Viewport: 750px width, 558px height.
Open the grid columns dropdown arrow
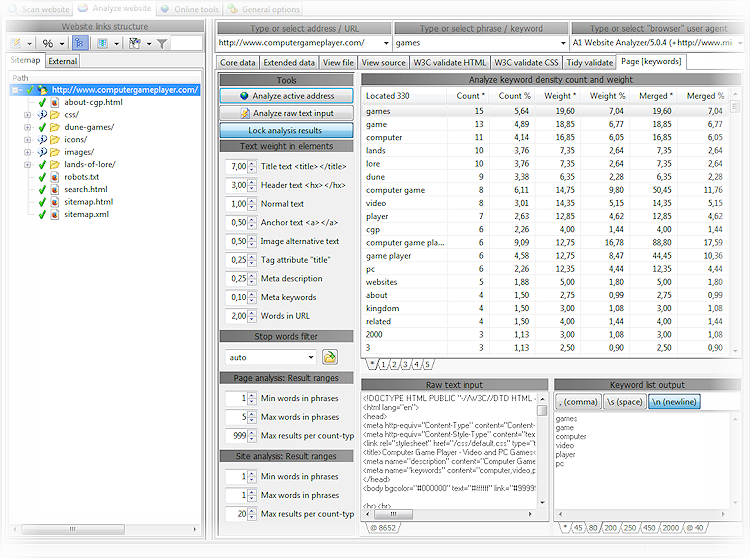116,44
